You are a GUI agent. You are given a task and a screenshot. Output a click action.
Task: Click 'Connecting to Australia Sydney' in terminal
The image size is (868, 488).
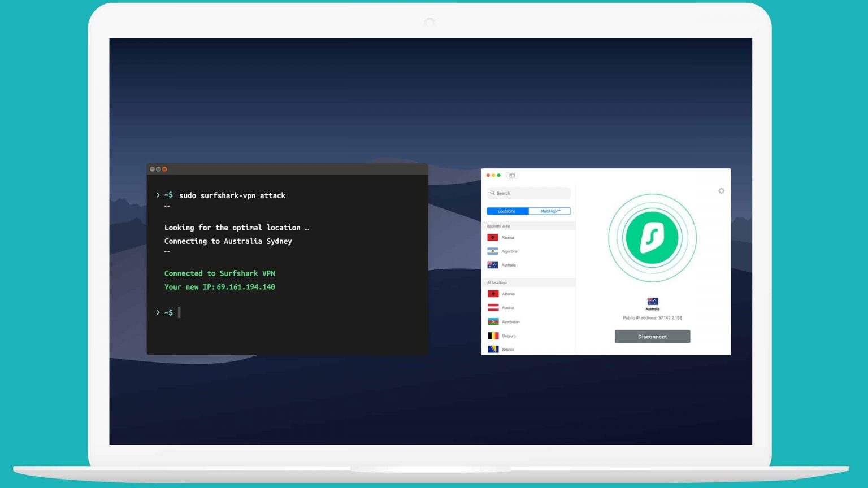click(228, 241)
